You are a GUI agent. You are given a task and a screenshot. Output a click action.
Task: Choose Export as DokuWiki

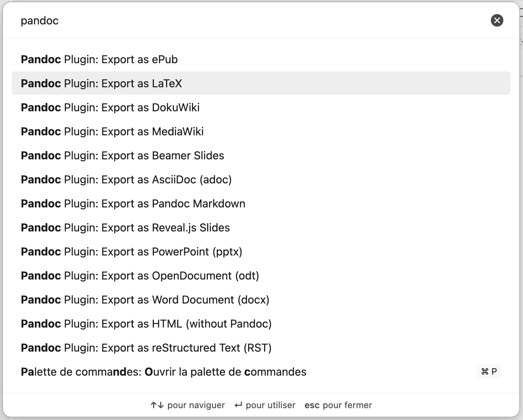click(x=110, y=108)
